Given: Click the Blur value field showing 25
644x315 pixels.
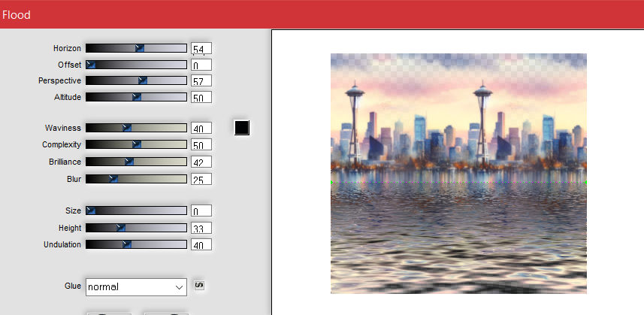Looking at the screenshot, I should pos(201,179).
